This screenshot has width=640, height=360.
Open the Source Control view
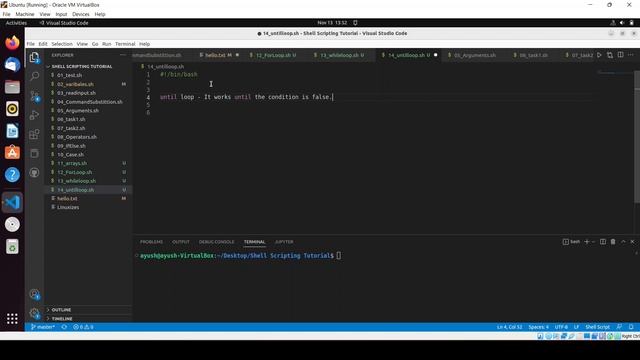pos(35,96)
